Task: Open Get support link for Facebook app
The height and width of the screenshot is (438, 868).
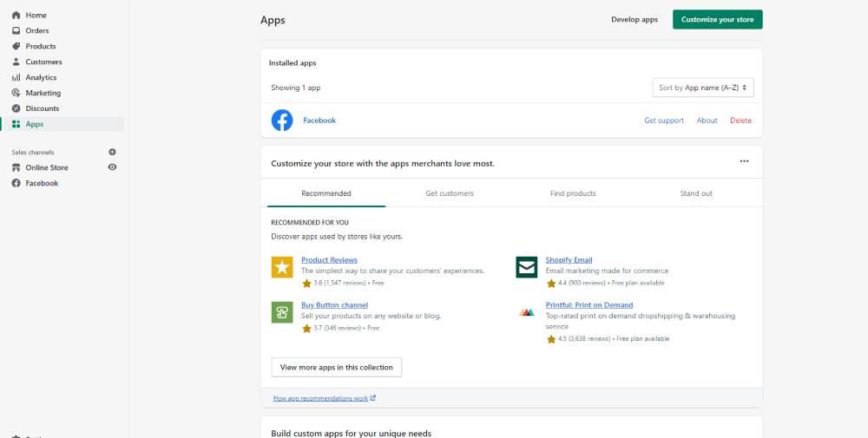Action: click(x=664, y=121)
